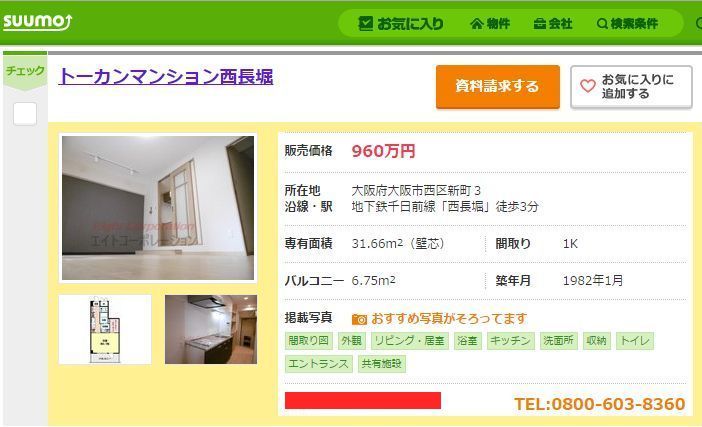Viewport: 702px width, 427px height.
Task: Click お気に入りに追加する button
Action: 631,86
